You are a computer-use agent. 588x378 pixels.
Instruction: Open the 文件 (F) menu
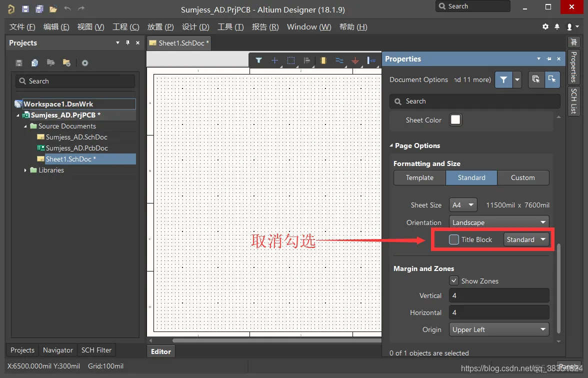tap(22, 27)
